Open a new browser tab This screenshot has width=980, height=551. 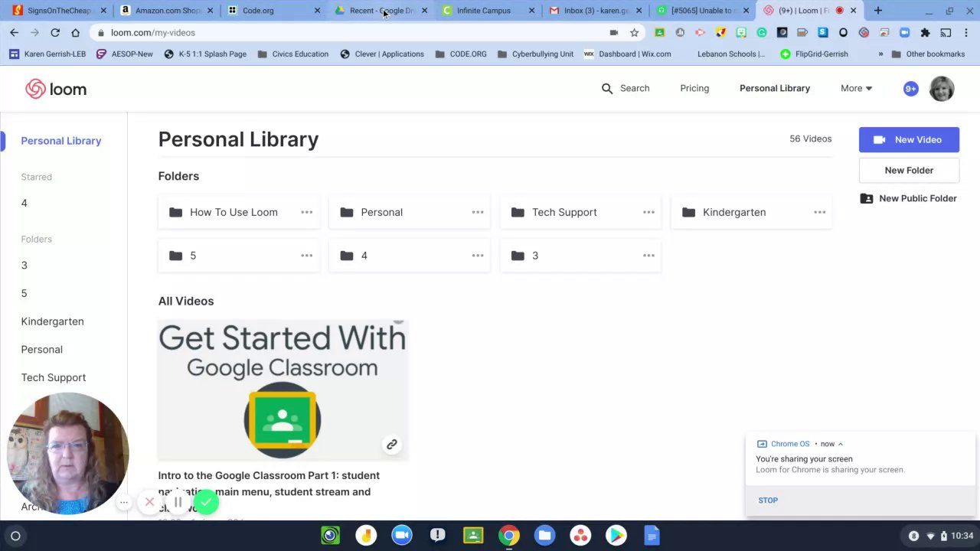[x=878, y=11]
